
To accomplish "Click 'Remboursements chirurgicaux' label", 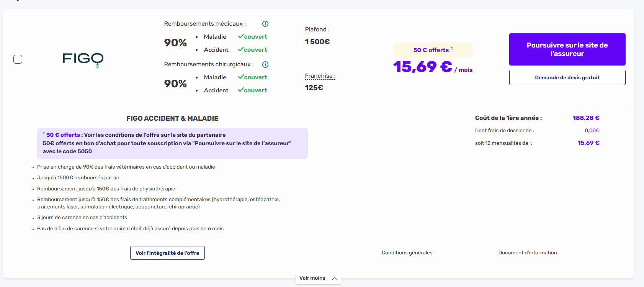I will click(209, 64).
